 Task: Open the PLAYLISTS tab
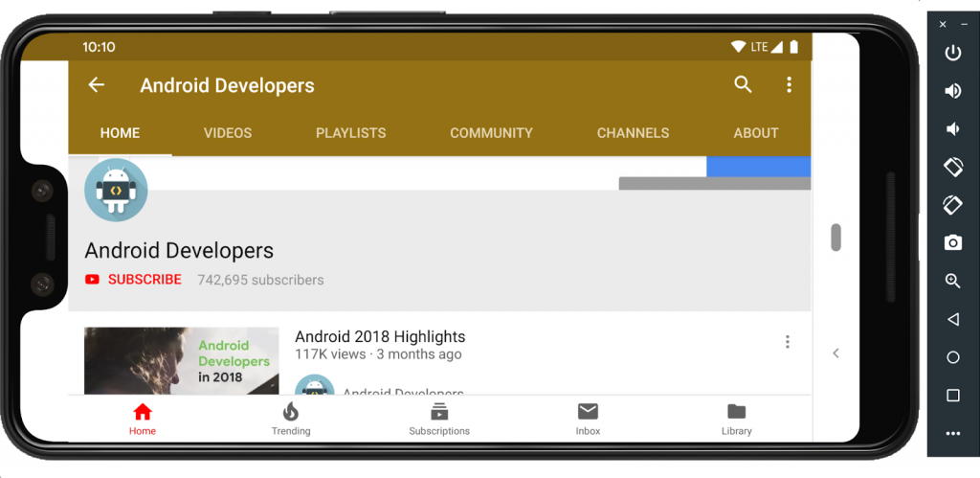[350, 132]
